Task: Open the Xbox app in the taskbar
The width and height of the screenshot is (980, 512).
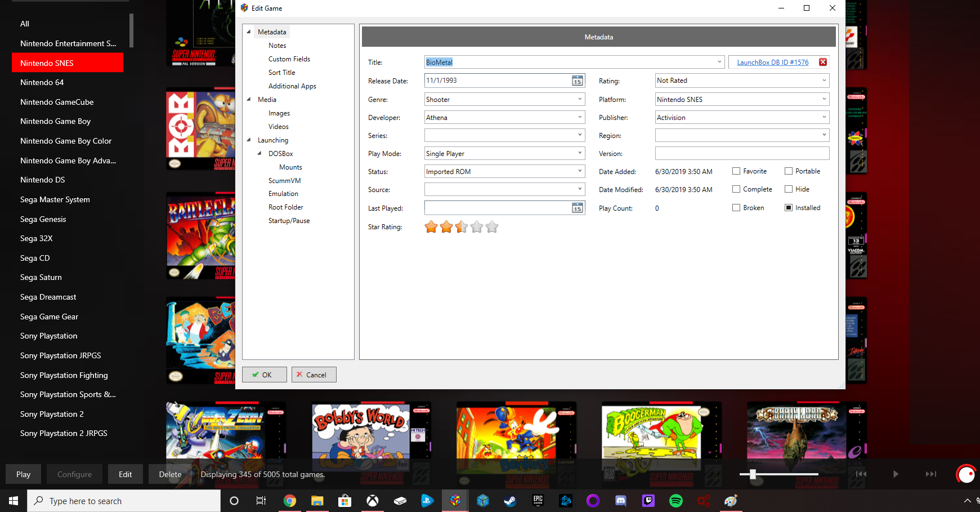Action: pos(372,501)
